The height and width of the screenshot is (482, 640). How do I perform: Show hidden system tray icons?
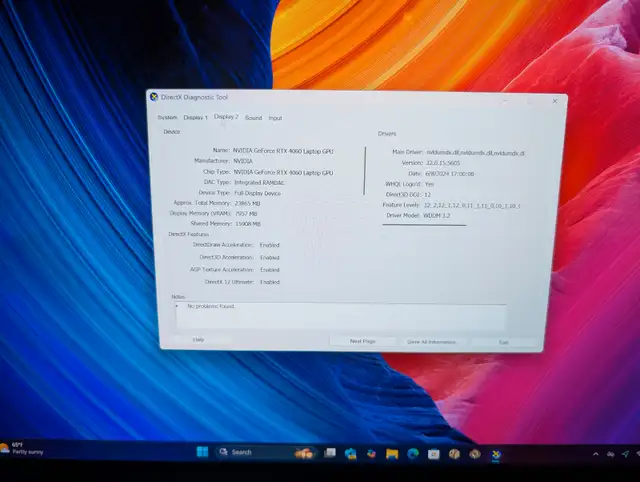tap(596, 454)
